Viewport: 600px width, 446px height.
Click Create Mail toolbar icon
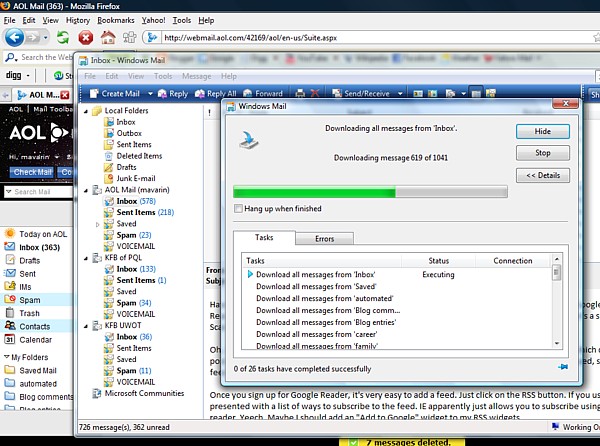tap(94, 93)
